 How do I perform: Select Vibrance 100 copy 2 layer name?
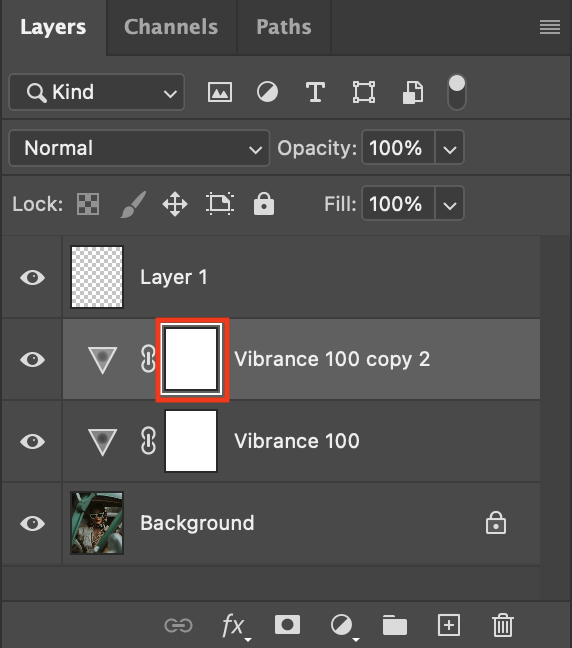[332, 359]
